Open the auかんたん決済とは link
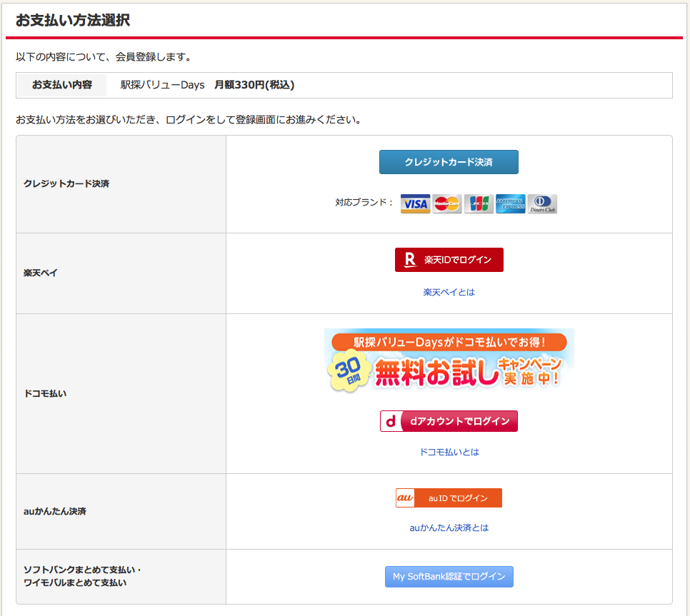 (x=449, y=527)
